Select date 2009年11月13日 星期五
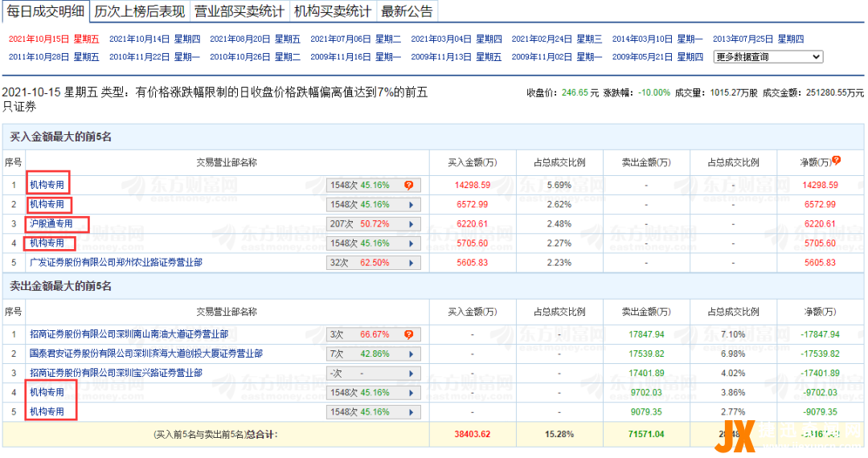 (x=457, y=57)
